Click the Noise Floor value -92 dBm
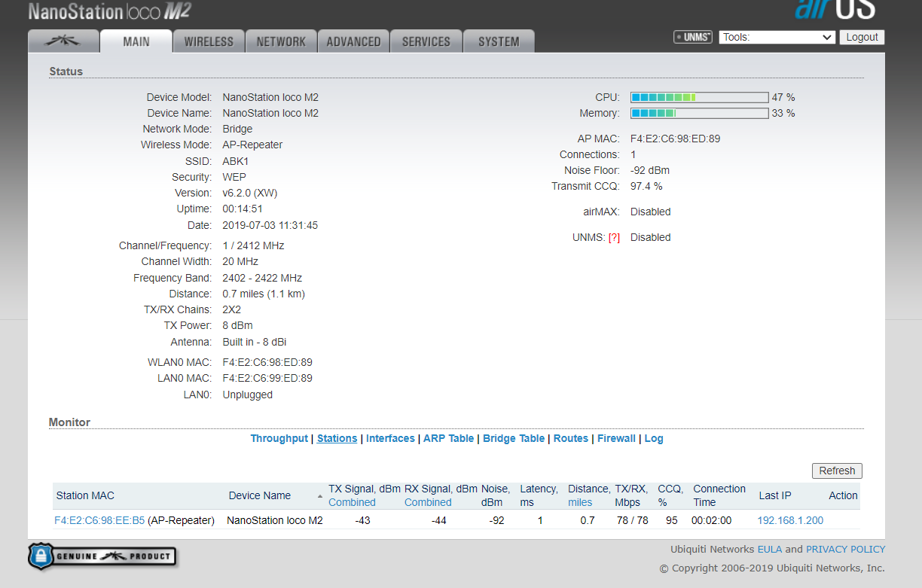The width and height of the screenshot is (922, 588). point(650,170)
